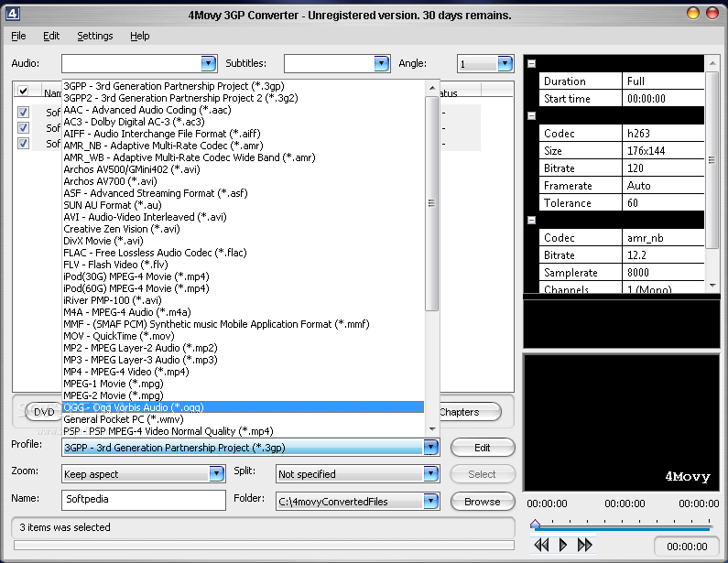Click the profile list scrollbar thumb
Viewport: 728px width, 563px height.
tap(432, 203)
